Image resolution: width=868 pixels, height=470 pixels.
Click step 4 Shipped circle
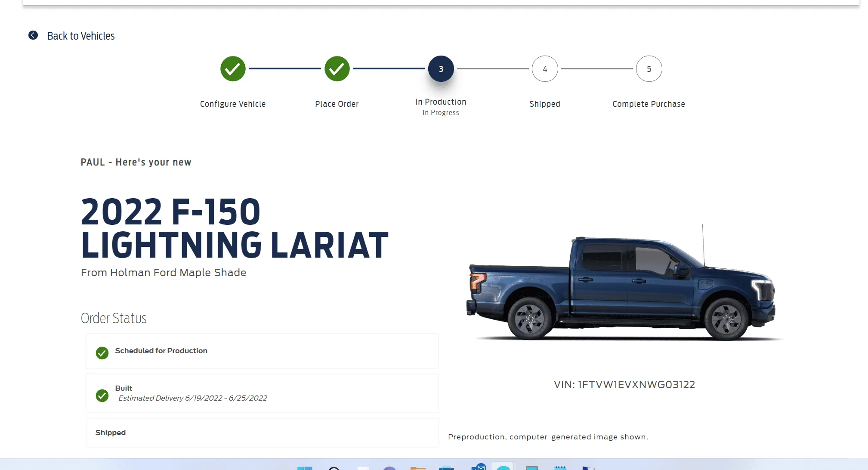tap(545, 69)
